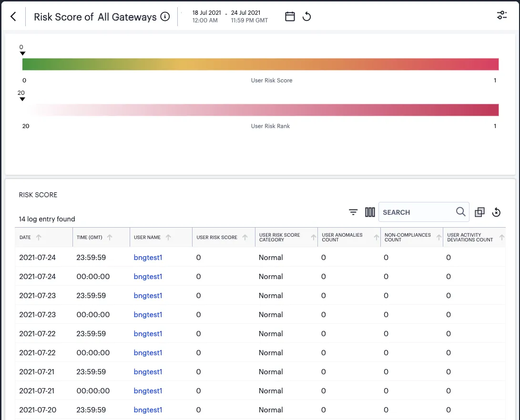Screen dimensions: 520x420
Task: Go back using the left arrow
Action: click(13, 17)
